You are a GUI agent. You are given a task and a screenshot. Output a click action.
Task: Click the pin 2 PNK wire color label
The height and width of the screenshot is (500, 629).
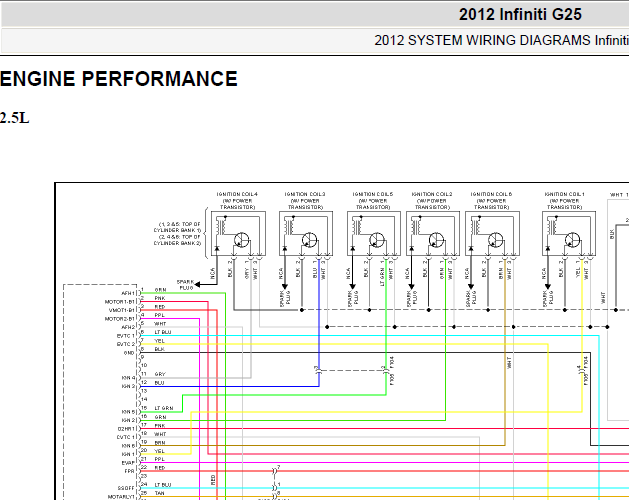pos(160,298)
